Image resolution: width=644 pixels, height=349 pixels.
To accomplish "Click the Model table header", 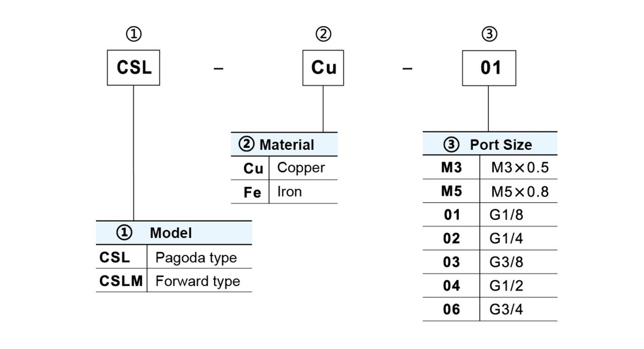I will click(x=174, y=233).
